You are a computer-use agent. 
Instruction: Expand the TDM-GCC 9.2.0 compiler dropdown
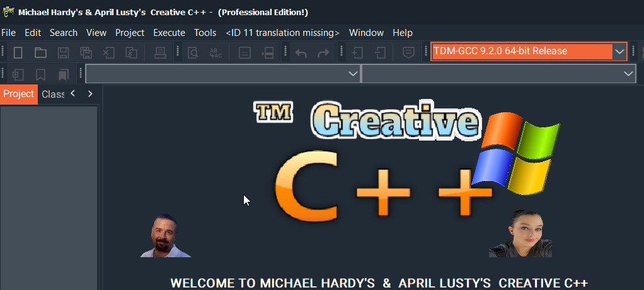coord(620,51)
